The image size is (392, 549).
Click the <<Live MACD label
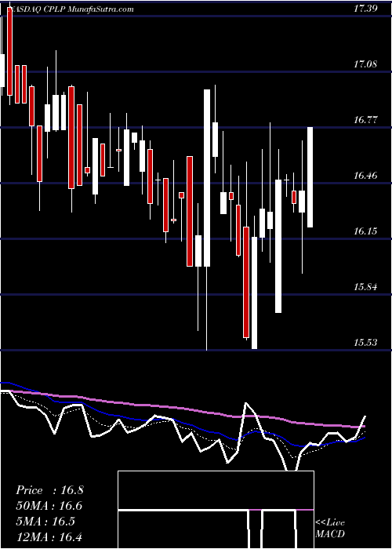tap(330, 528)
